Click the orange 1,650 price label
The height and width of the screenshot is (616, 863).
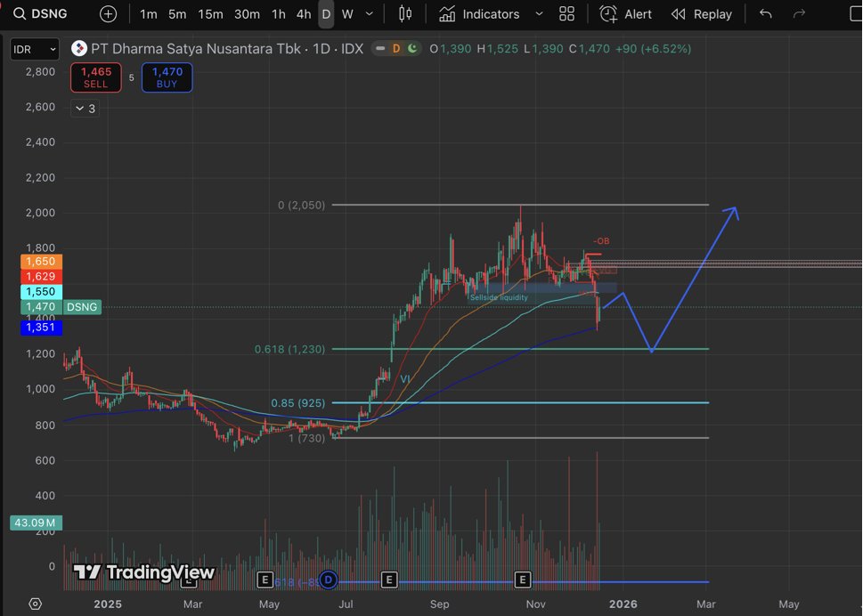coord(41,261)
